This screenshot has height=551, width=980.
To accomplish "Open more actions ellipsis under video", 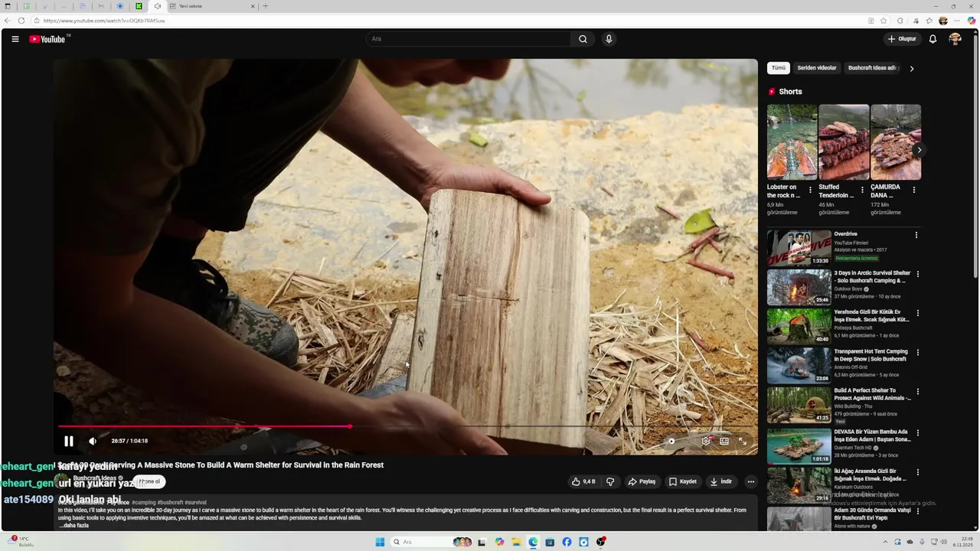I will pos(751,481).
